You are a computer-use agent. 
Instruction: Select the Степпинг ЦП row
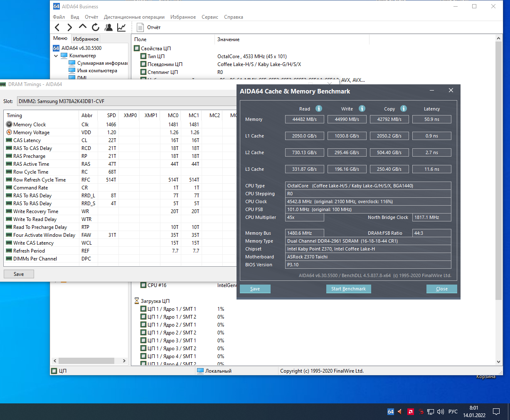[163, 72]
